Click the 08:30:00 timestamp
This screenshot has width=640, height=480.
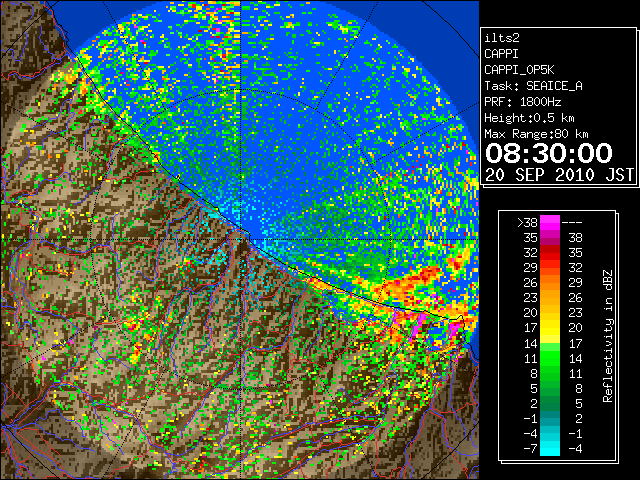pyautogui.click(x=549, y=153)
